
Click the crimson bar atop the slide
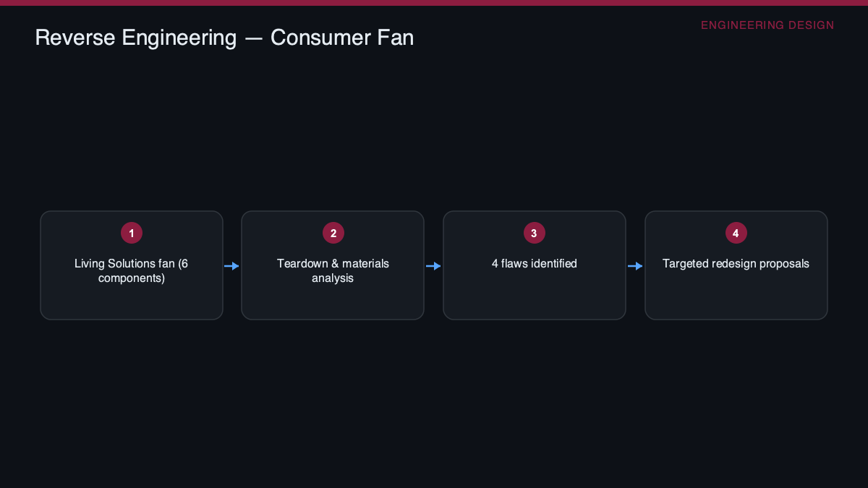tap(434, 3)
